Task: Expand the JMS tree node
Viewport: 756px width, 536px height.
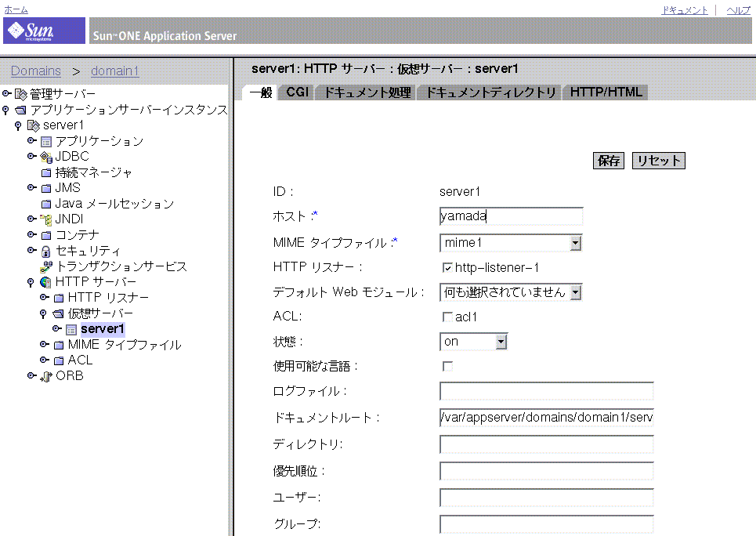Action: (31, 187)
